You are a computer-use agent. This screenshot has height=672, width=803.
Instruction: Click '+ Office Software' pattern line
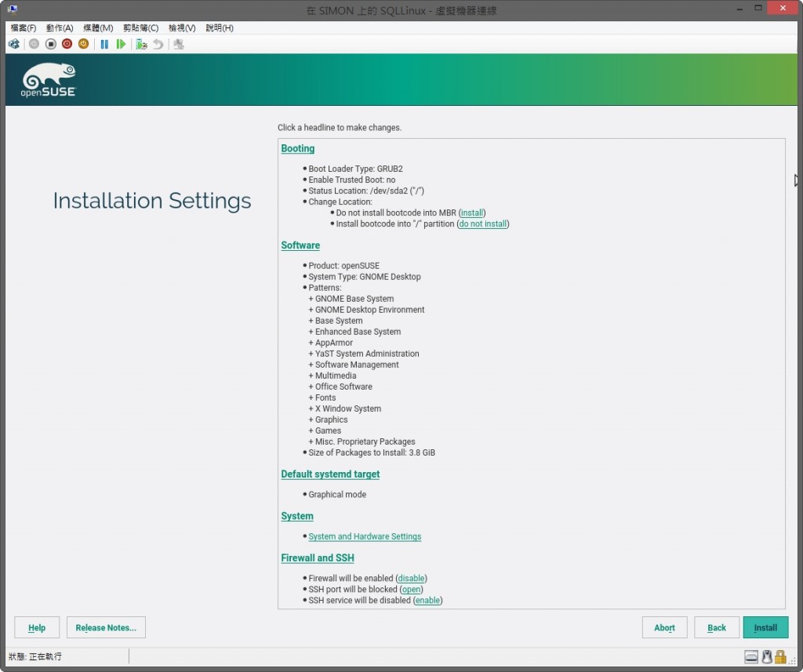[340, 387]
